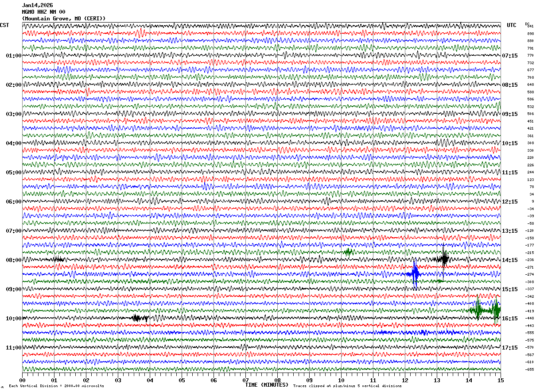
Task: Click the date label Jan14,2026
Action: 37,5
